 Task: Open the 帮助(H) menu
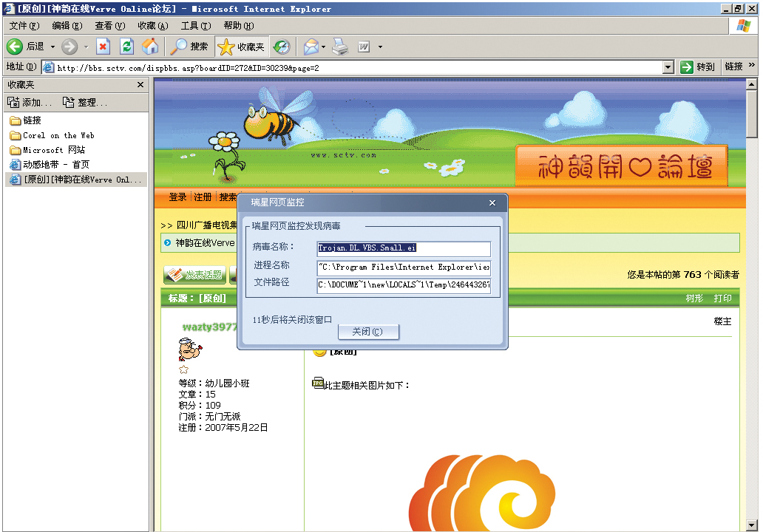pyautogui.click(x=238, y=26)
